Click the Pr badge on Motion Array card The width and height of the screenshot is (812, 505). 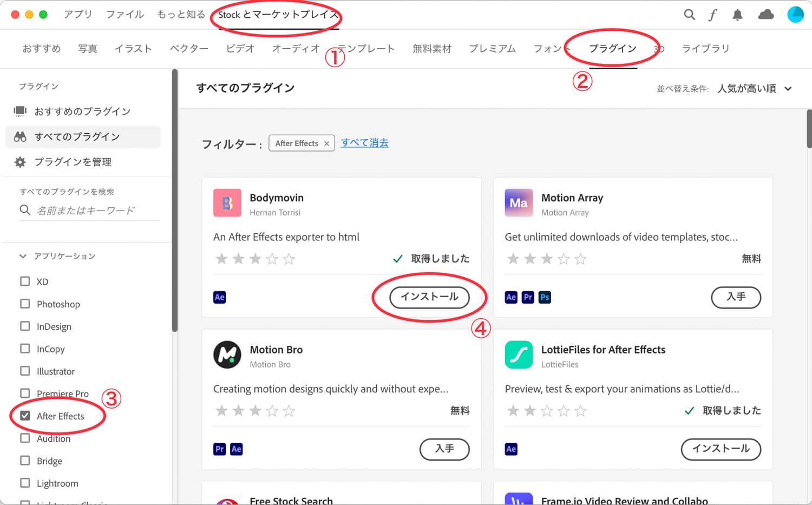(x=528, y=297)
